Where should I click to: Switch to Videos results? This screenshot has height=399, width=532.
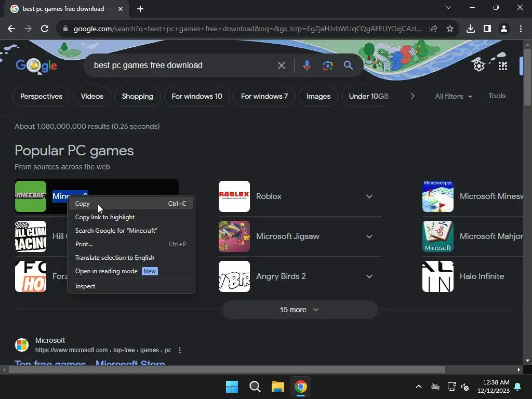click(x=92, y=96)
